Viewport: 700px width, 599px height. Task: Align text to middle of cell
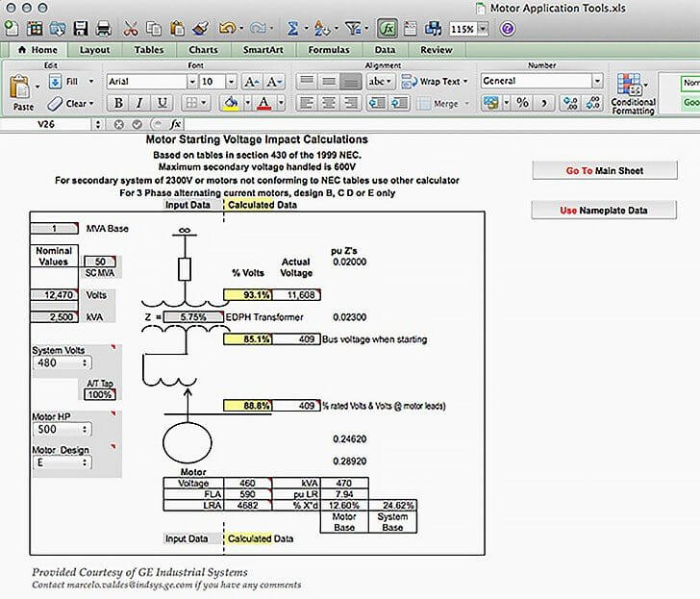(x=329, y=81)
